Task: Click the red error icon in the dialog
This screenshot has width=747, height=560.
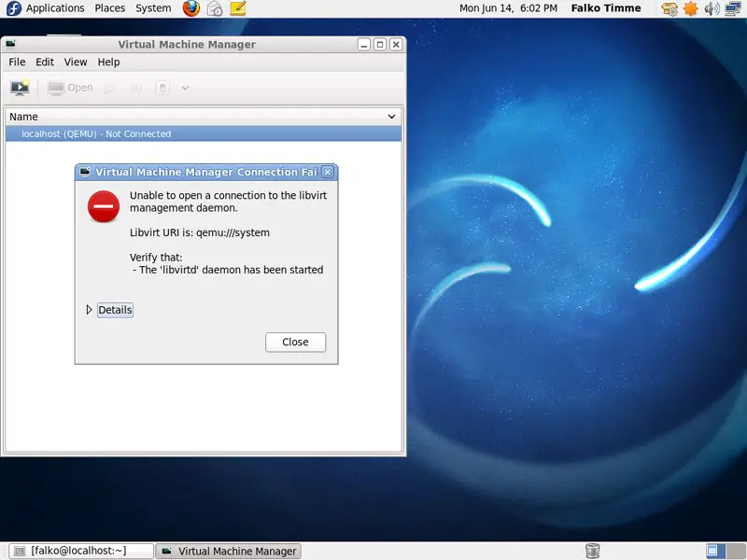Action: pyautogui.click(x=104, y=206)
